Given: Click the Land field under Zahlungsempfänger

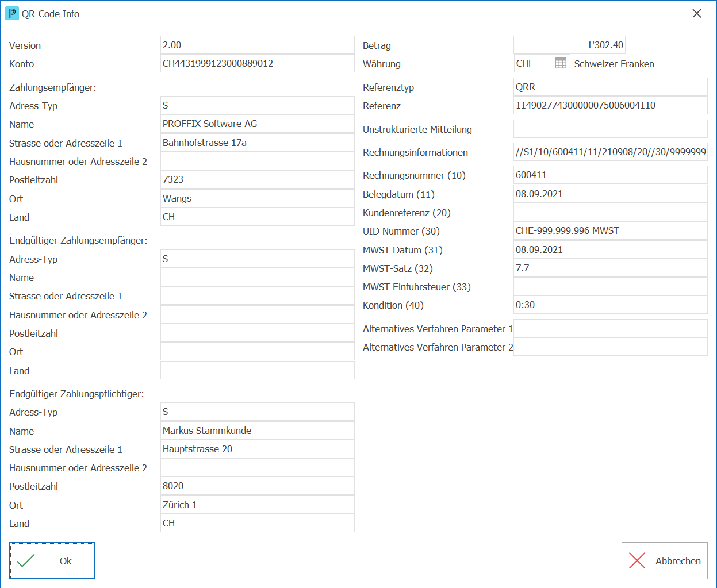Looking at the screenshot, I should (258, 217).
